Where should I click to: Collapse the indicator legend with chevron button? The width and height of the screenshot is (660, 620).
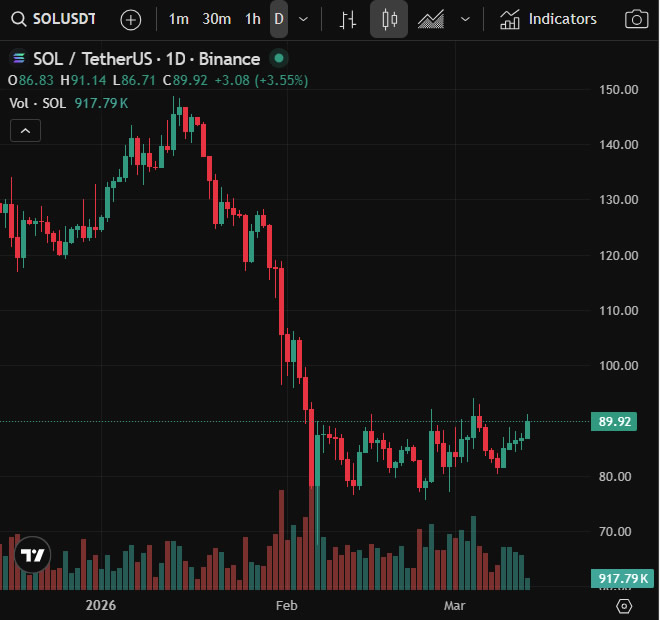point(26,130)
